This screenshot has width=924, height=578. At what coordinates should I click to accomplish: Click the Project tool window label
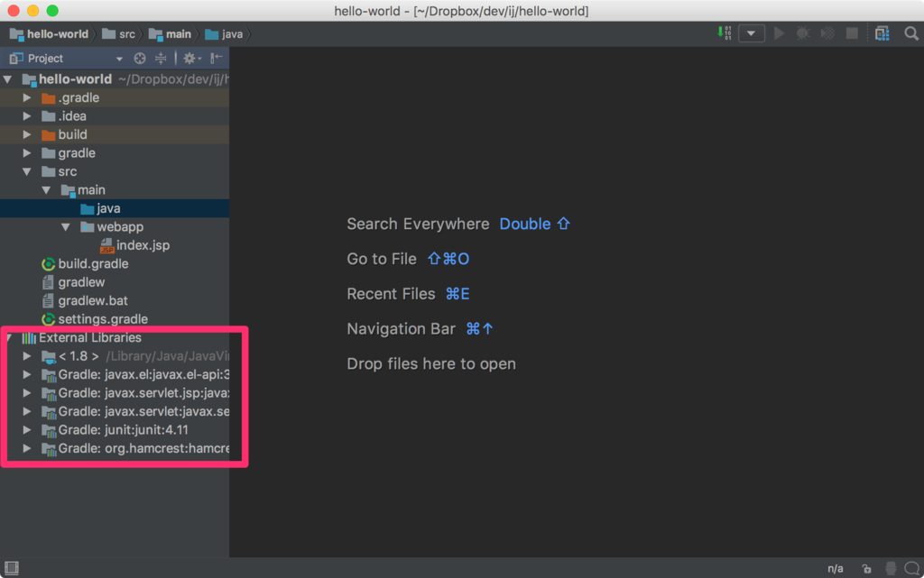click(45, 59)
